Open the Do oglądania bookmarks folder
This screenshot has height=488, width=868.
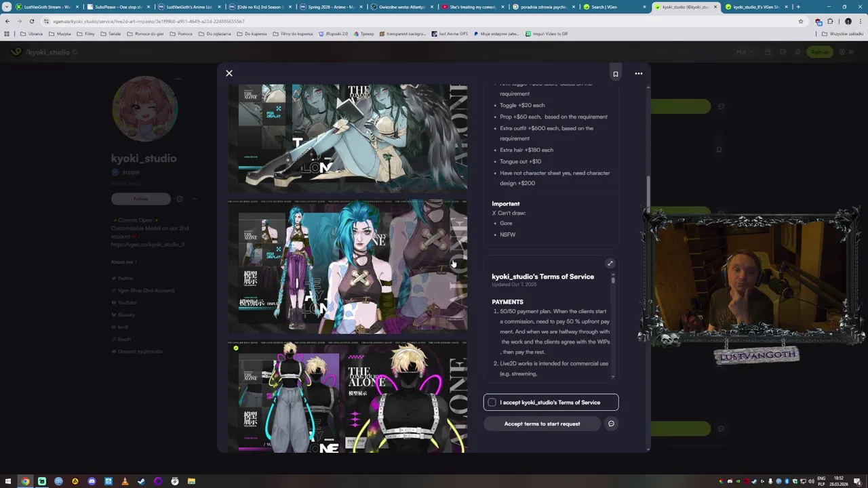[x=214, y=34]
